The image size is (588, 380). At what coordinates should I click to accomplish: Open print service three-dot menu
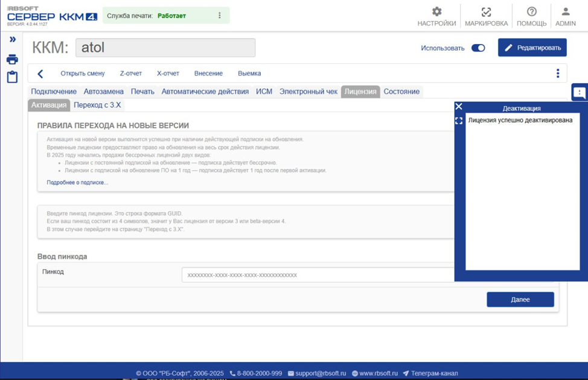pos(219,16)
